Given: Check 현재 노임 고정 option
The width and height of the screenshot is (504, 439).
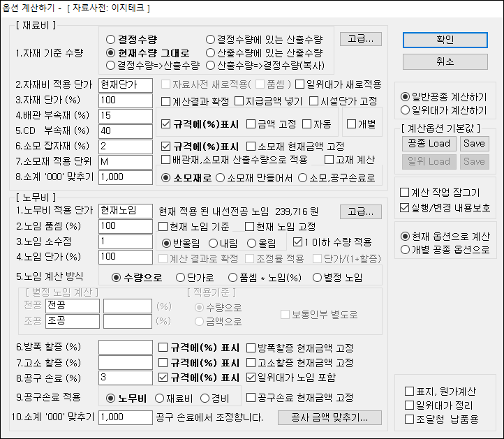Looking at the screenshot, I should [x=281, y=227].
